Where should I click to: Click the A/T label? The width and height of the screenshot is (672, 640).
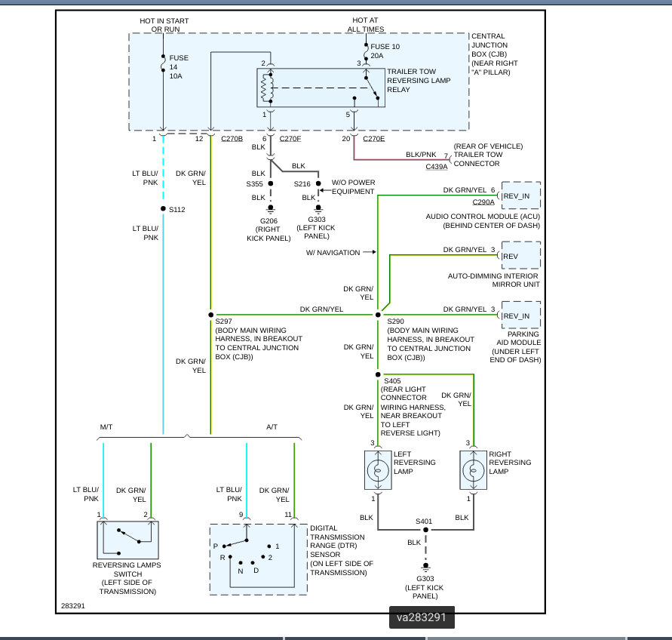(272, 427)
